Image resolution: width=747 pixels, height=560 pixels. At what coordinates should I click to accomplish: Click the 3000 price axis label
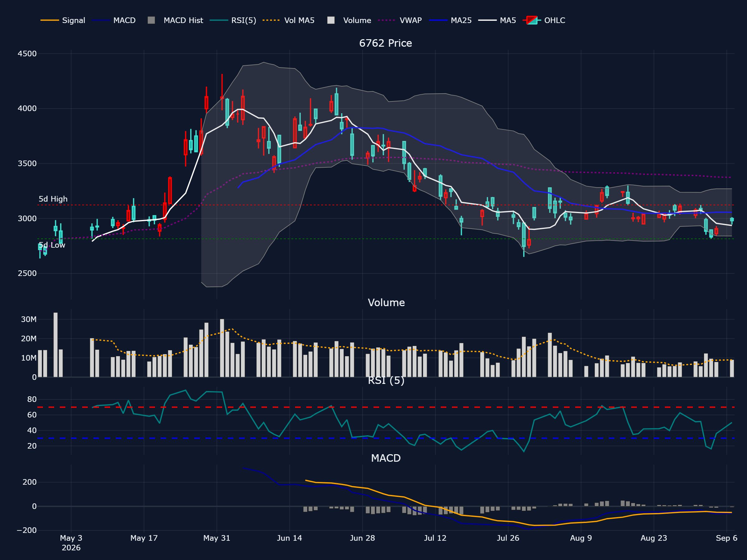coord(27,219)
